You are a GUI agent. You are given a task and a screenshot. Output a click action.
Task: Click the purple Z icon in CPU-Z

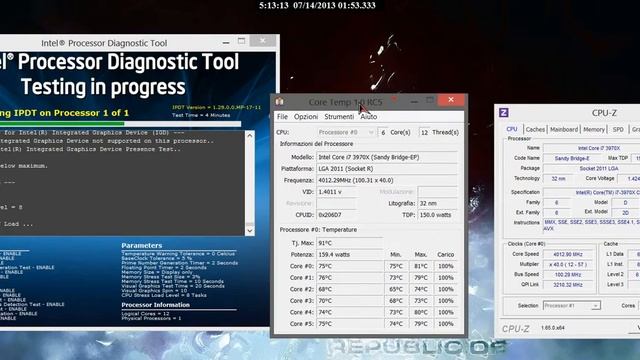tap(504, 113)
